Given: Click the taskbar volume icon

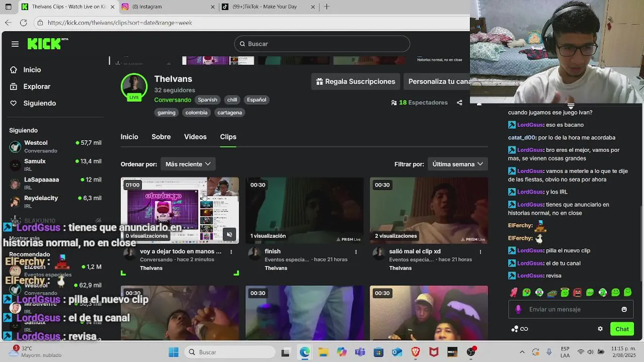Looking at the screenshot, I should tap(591, 352).
